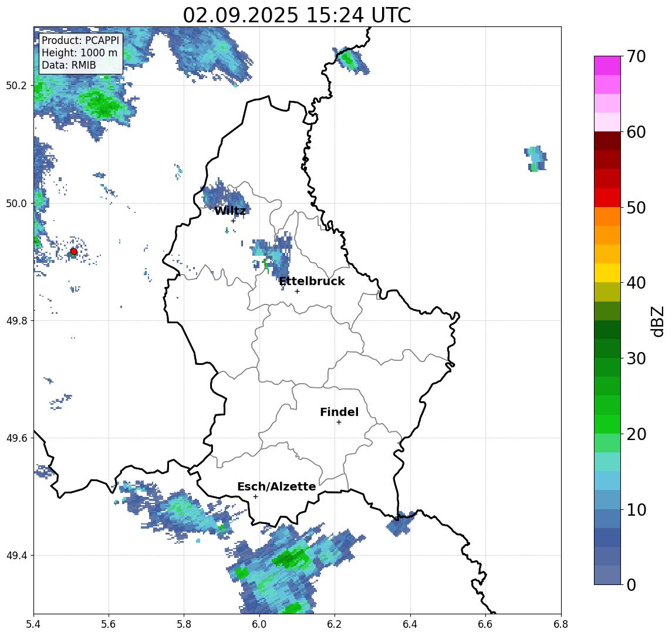672x636 pixels.
Task: Pick the orange colorbar segment just below 50
Action: point(607,216)
